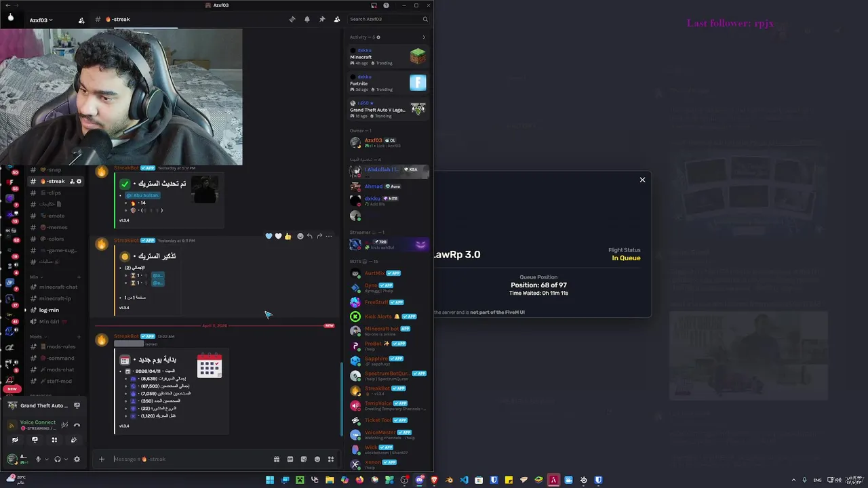This screenshot has width=868, height=488.
Task: Switch to the -command channel
Action: 56,358
